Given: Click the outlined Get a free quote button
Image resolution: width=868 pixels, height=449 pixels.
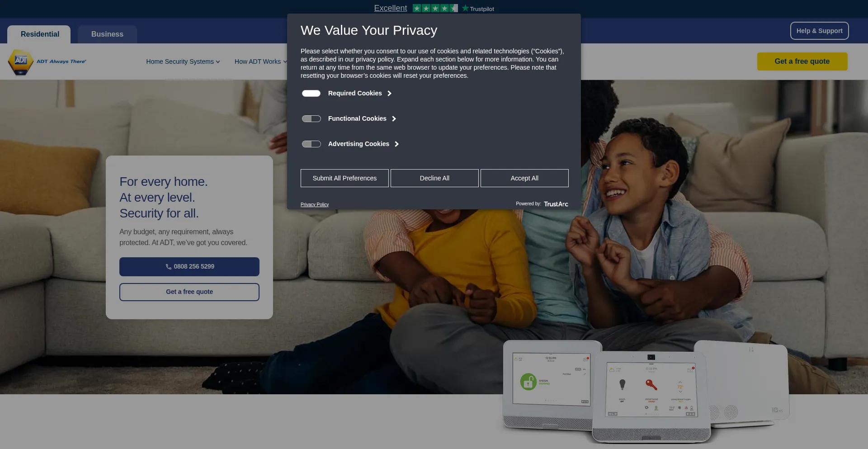Looking at the screenshot, I should [x=189, y=292].
